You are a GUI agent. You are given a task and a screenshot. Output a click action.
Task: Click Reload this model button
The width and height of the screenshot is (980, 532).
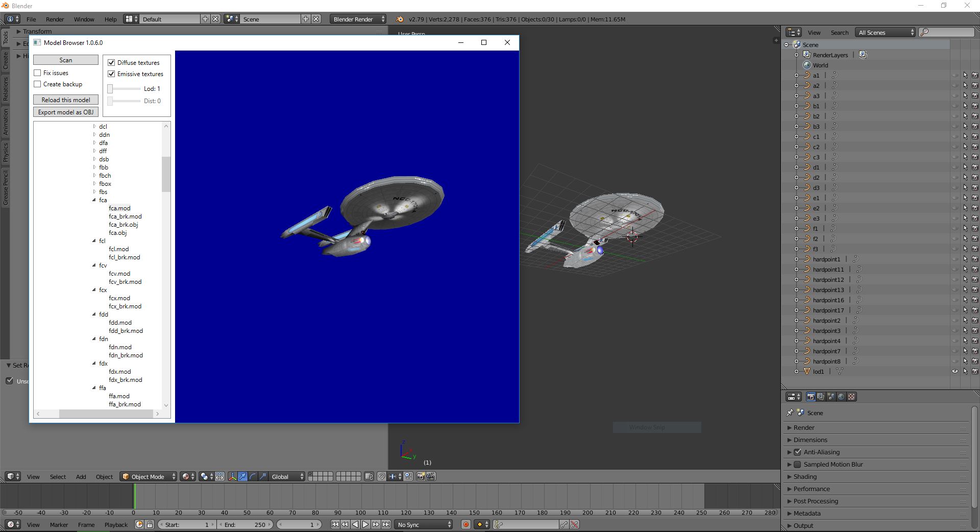(66, 100)
